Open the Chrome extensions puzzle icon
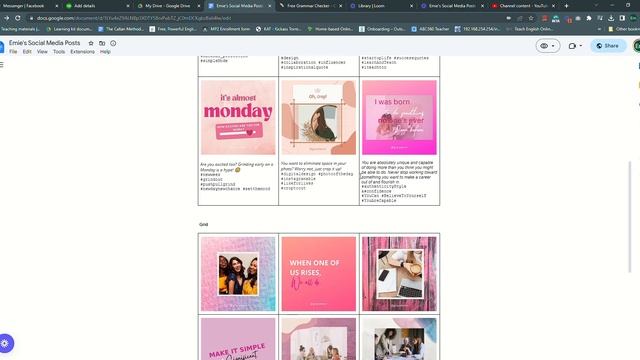The height and width of the screenshot is (360, 640). 589,18
